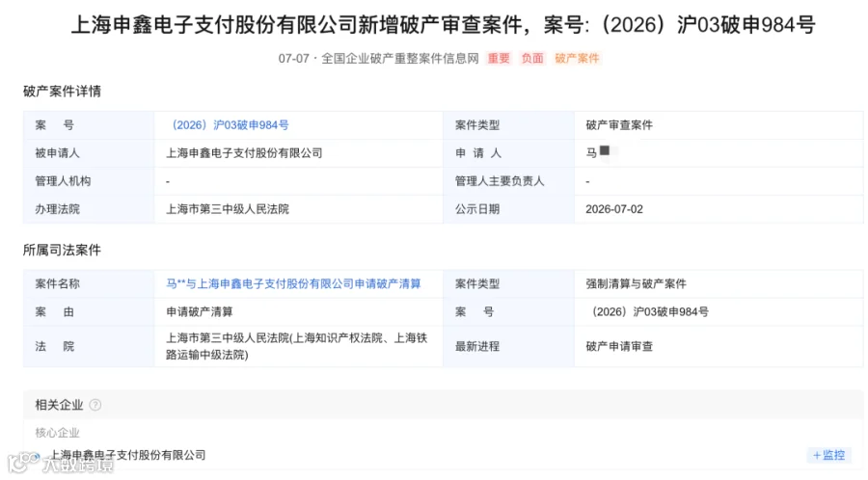The height and width of the screenshot is (480, 868).
Task: Click 办理法院 value 上海市第三中级人民法院
Action: (x=228, y=209)
